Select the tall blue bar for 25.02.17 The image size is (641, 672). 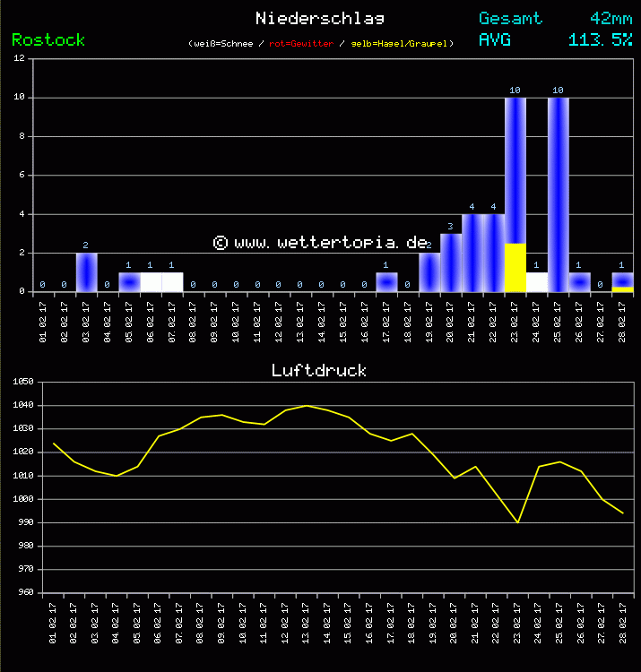[x=558, y=194]
